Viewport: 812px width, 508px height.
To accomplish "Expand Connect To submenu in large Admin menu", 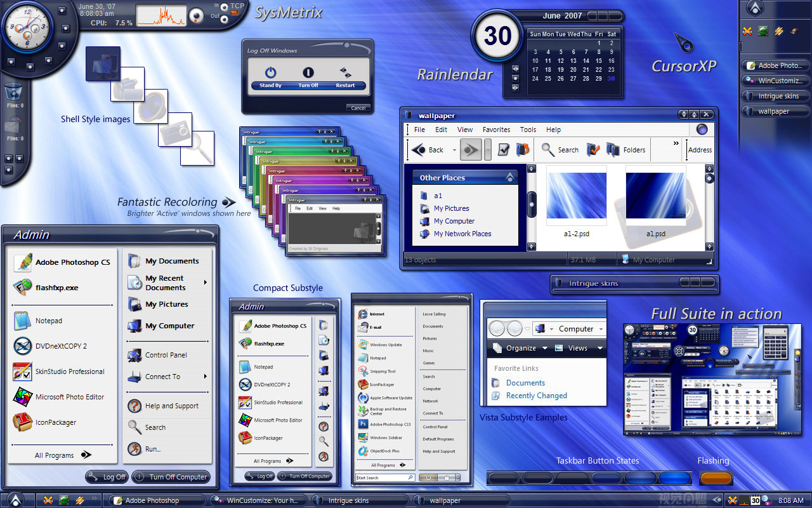I will point(205,377).
